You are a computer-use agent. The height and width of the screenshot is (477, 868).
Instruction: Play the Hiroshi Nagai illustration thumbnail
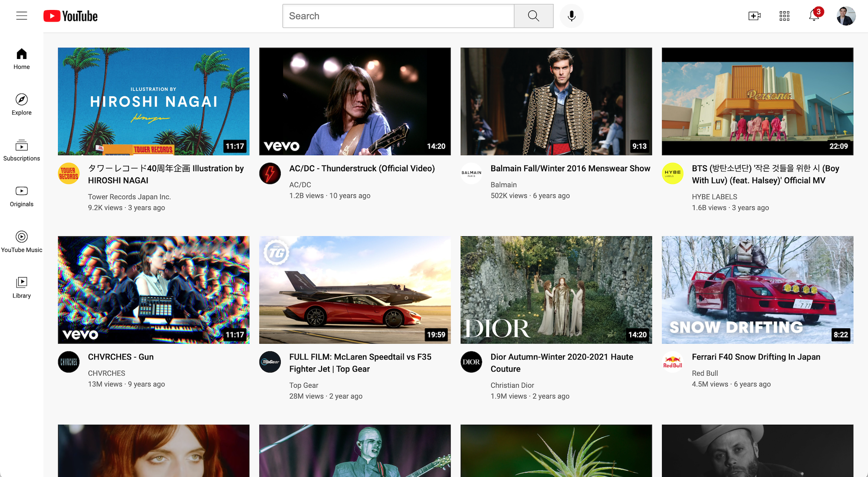pos(154,101)
